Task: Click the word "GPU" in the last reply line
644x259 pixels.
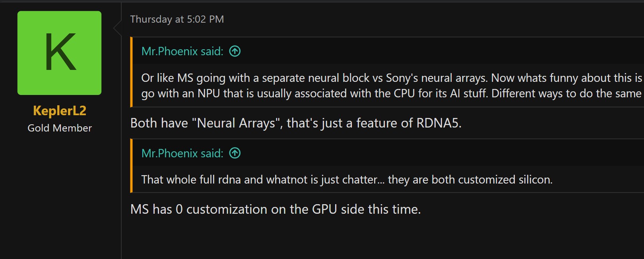Action: pyautogui.click(x=324, y=209)
